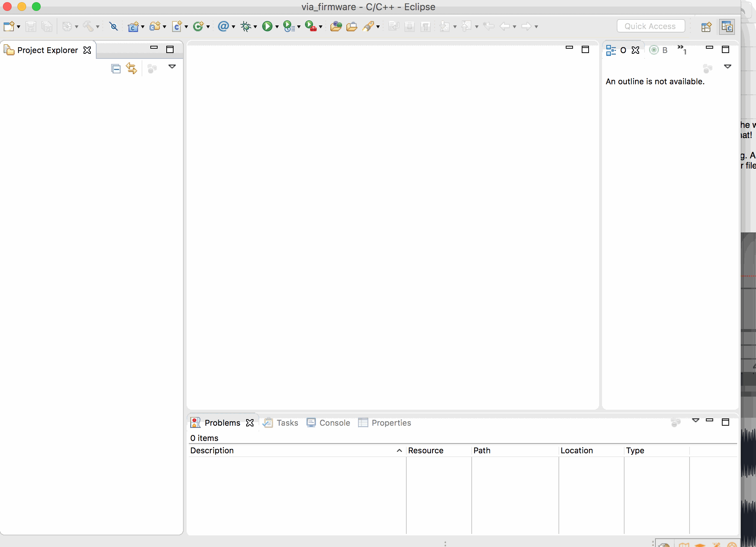The image size is (756, 547).
Task: Click inside the Quick Access field
Action: [x=650, y=26]
